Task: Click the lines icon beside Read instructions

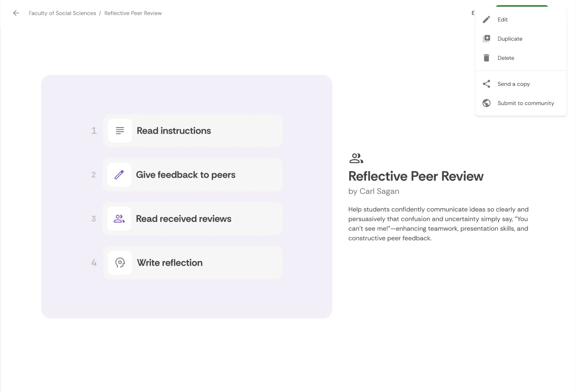Action: 120,131
